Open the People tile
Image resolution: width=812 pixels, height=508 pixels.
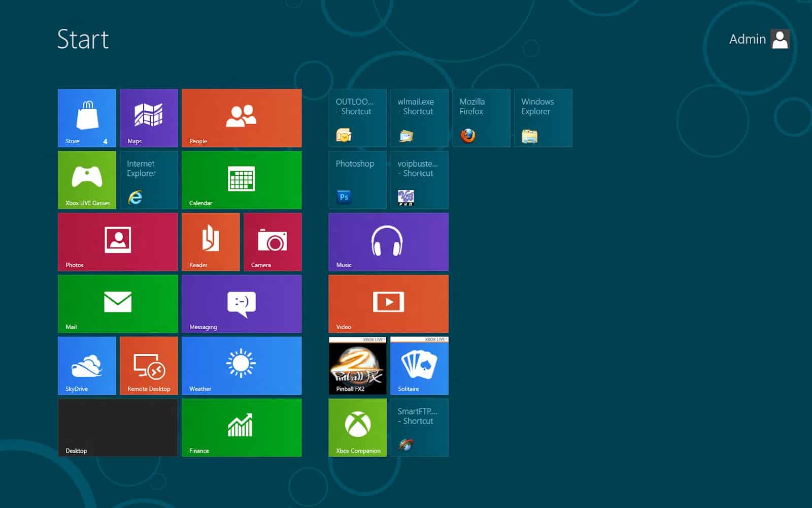242,118
